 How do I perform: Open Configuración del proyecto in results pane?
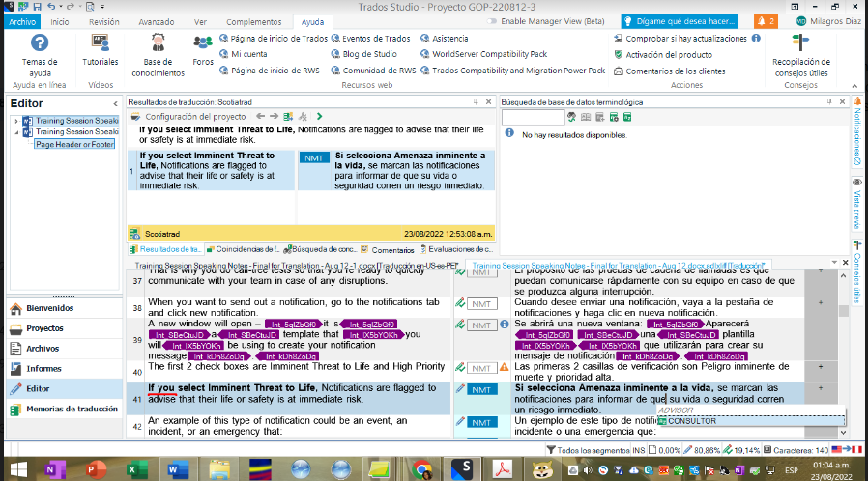pyautogui.click(x=188, y=117)
